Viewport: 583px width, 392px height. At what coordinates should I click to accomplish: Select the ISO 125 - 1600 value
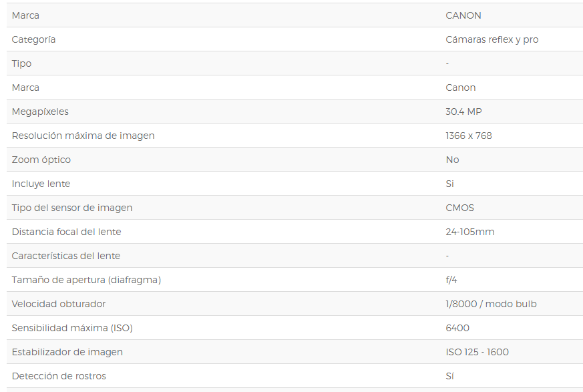[x=477, y=352]
